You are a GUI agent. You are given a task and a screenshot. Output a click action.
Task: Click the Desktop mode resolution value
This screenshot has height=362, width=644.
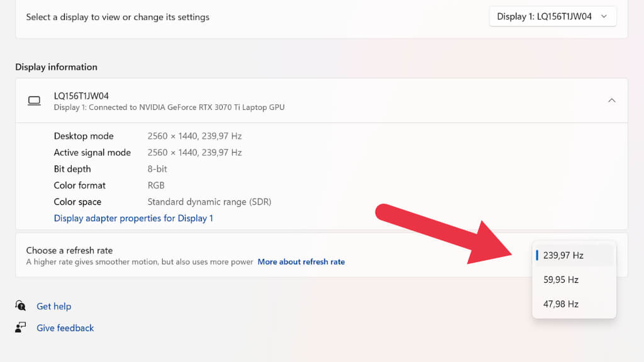pos(194,136)
